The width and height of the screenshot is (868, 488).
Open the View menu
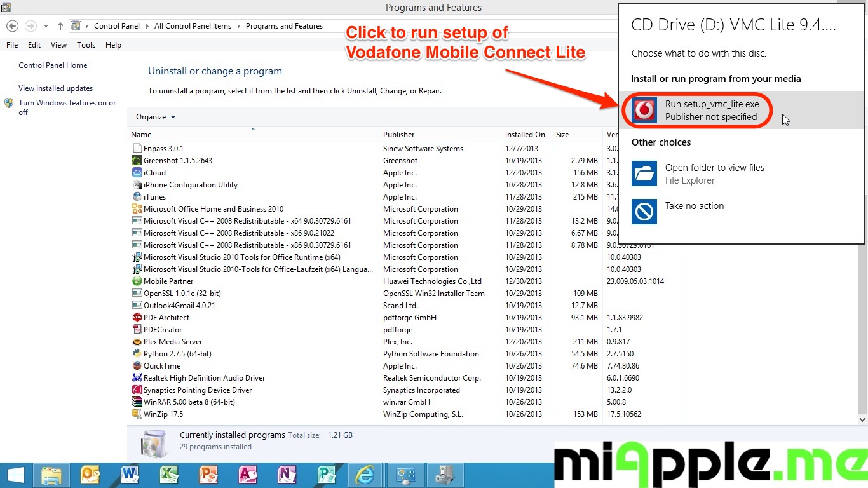(x=58, y=45)
